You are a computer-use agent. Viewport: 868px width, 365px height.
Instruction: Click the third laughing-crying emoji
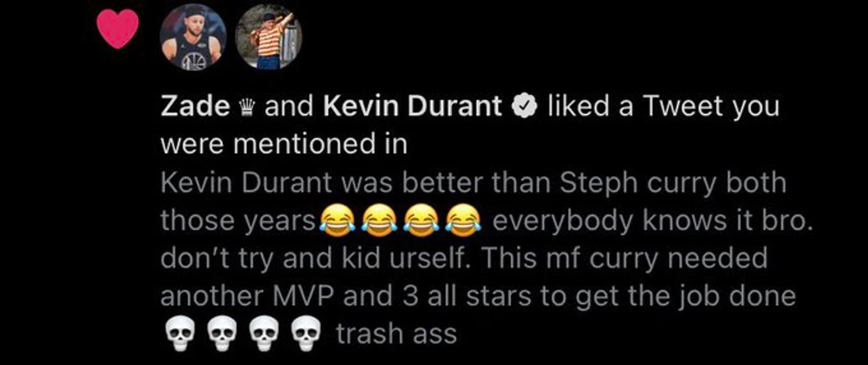click(x=421, y=221)
